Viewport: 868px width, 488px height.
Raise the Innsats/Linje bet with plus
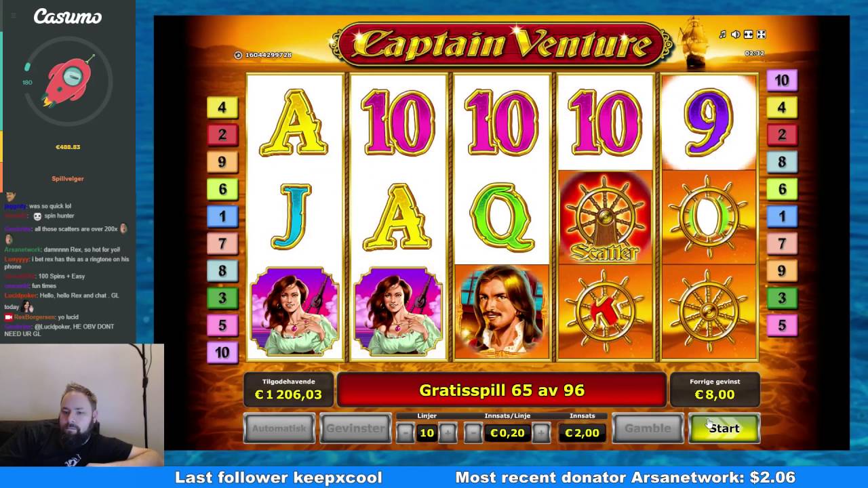[541, 432]
